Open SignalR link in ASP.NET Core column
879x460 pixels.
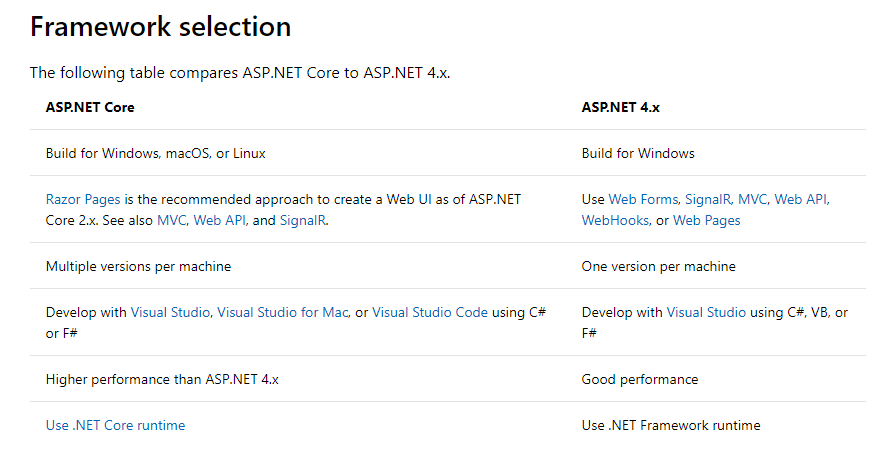303,220
